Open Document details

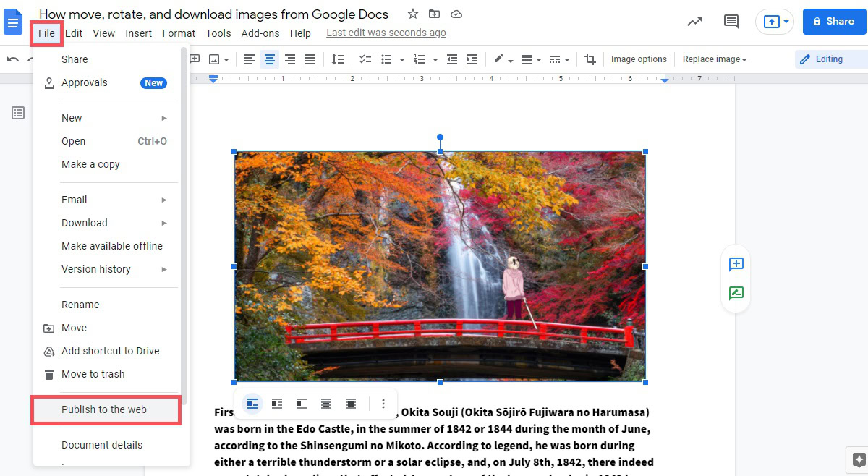click(x=107, y=445)
